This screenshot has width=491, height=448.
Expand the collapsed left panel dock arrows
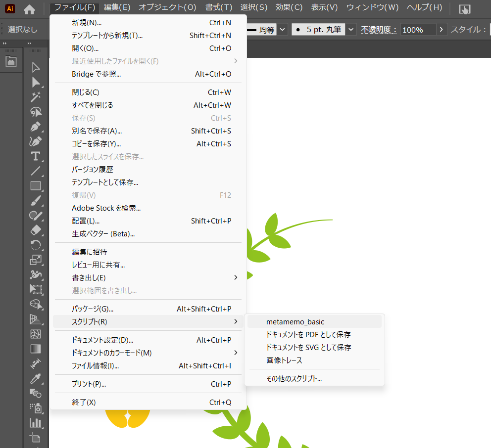point(4,43)
